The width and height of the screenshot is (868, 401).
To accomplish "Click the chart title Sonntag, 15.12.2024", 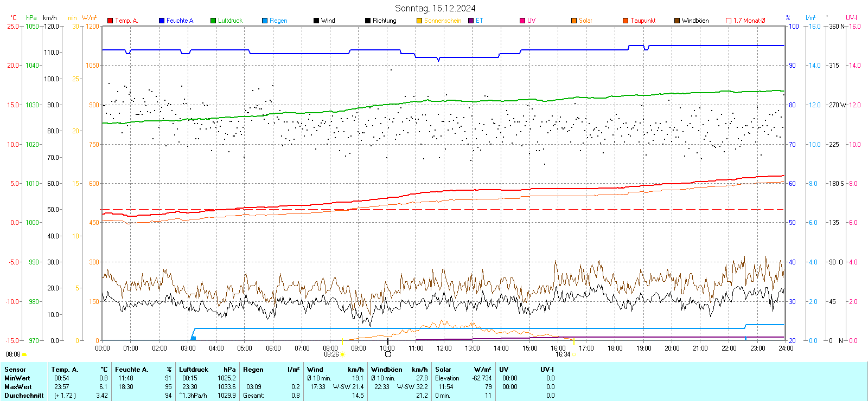I will click(x=435, y=8).
